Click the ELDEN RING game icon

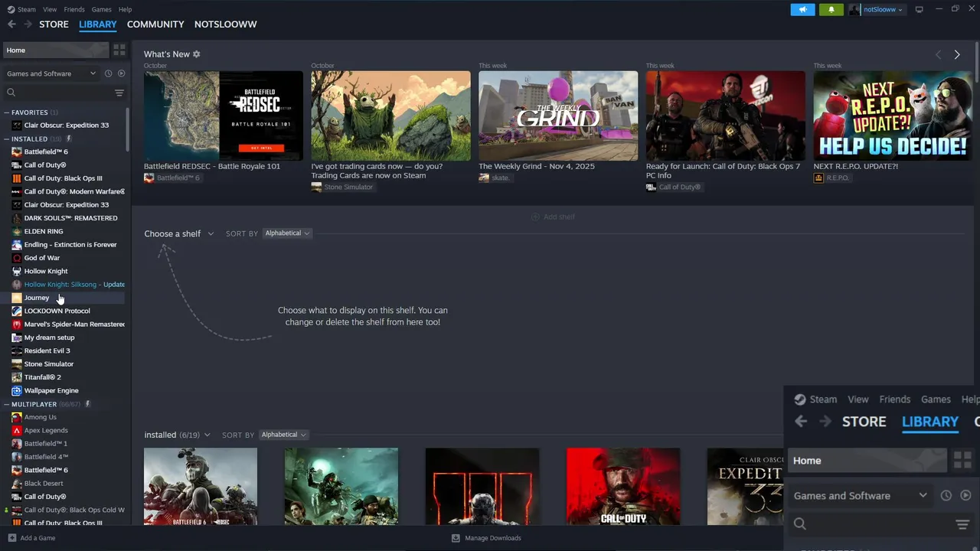[17, 231]
